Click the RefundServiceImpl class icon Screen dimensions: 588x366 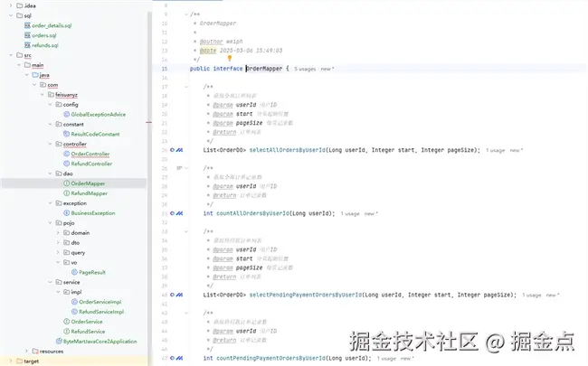pos(74,311)
